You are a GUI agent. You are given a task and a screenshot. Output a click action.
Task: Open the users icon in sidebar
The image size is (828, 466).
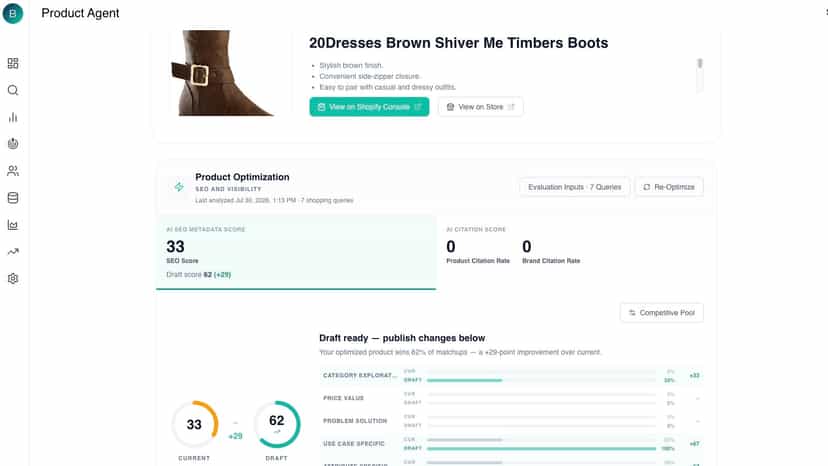point(13,171)
